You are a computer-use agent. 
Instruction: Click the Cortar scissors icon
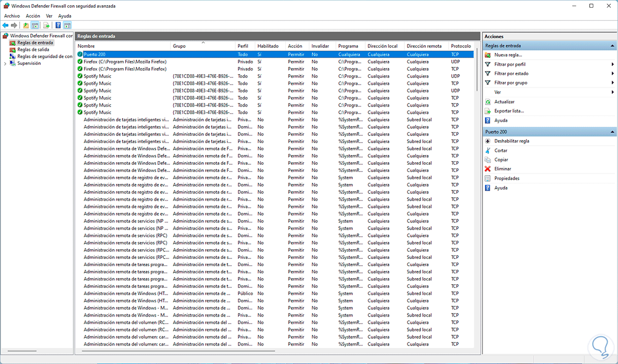[x=488, y=151]
